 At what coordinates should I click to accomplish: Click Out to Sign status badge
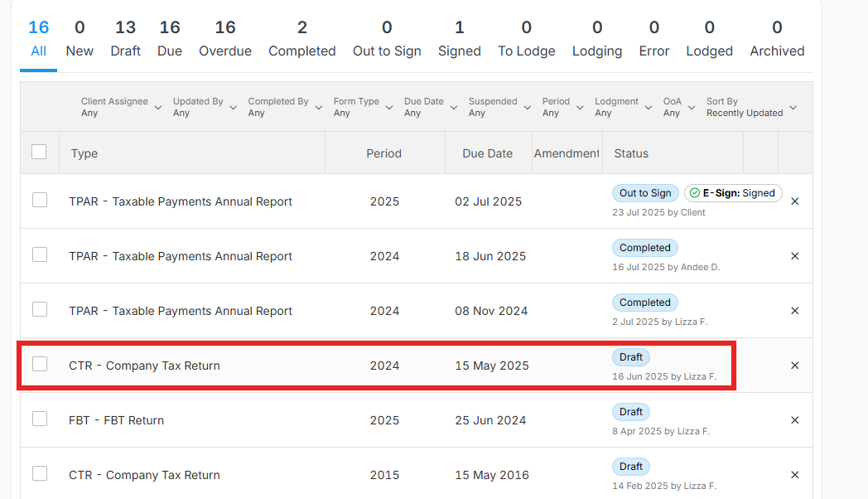645,193
